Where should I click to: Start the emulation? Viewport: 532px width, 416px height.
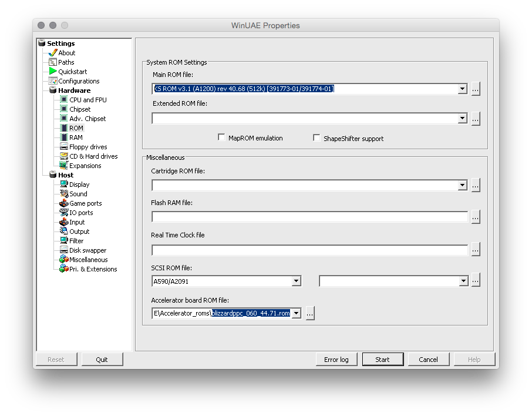click(x=383, y=359)
